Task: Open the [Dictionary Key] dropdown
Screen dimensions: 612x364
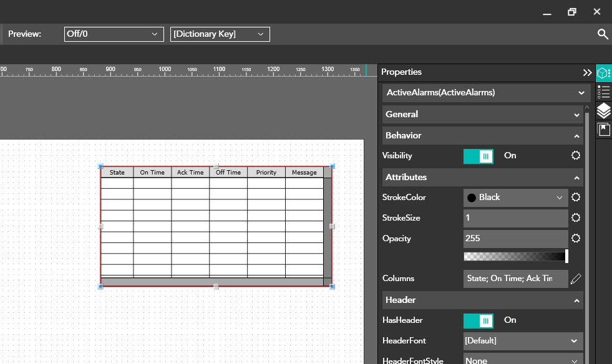Action: [x=220, y=34]
